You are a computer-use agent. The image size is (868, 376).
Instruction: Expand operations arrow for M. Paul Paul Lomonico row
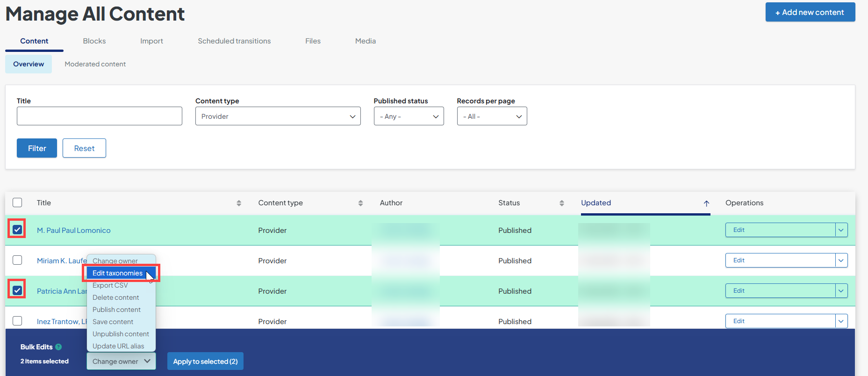[x=841, y=230]
